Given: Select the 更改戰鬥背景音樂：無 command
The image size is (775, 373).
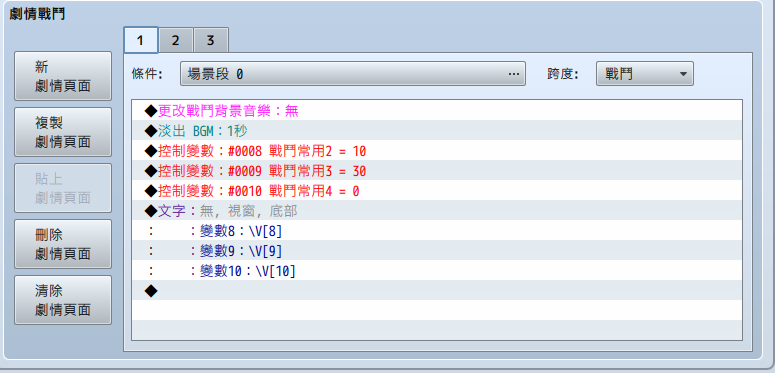Looking at the screenshot, I should pyautogui.click(x=437, y=111).
